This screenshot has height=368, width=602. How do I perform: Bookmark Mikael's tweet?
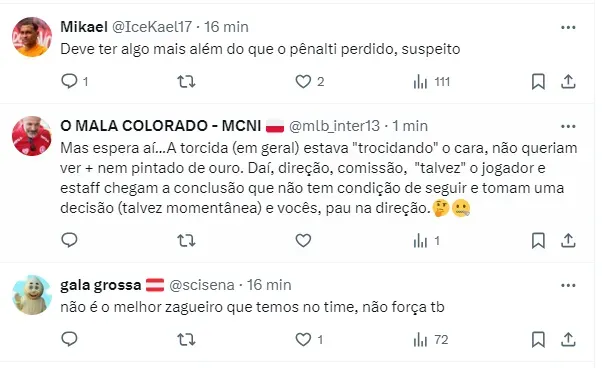pos(538,81)
